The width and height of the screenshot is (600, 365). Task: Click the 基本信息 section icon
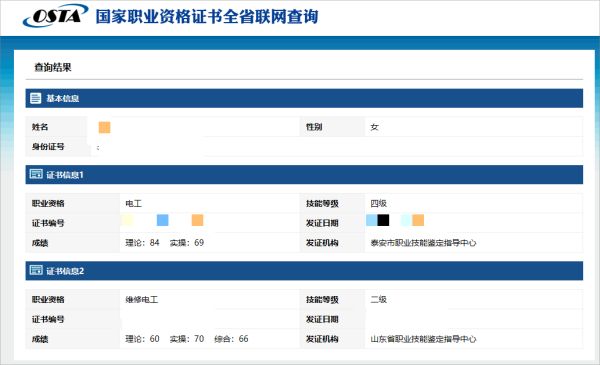click(36, 98)
